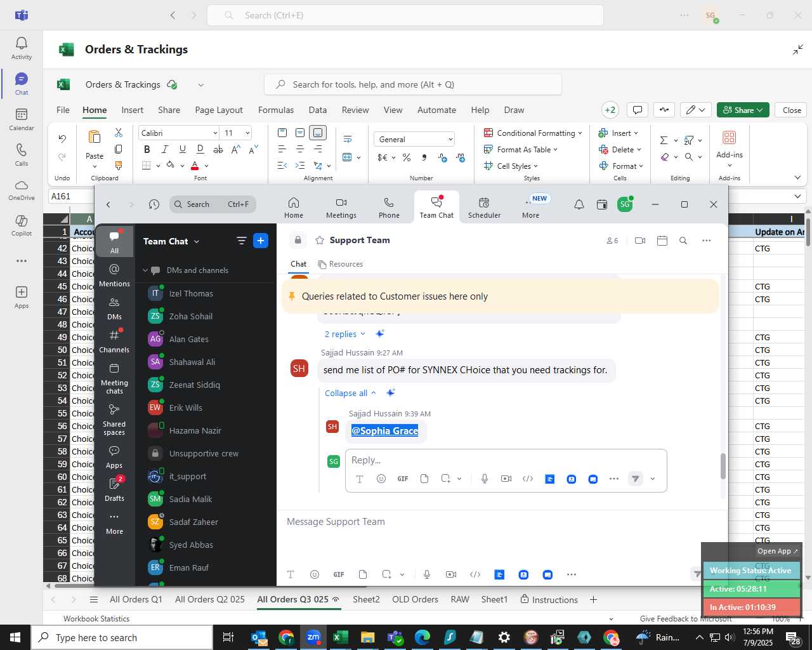This screenshot has height=650, width=812.
Task: Collapse DMs and channels section
Action: click(x=145, y=270)
